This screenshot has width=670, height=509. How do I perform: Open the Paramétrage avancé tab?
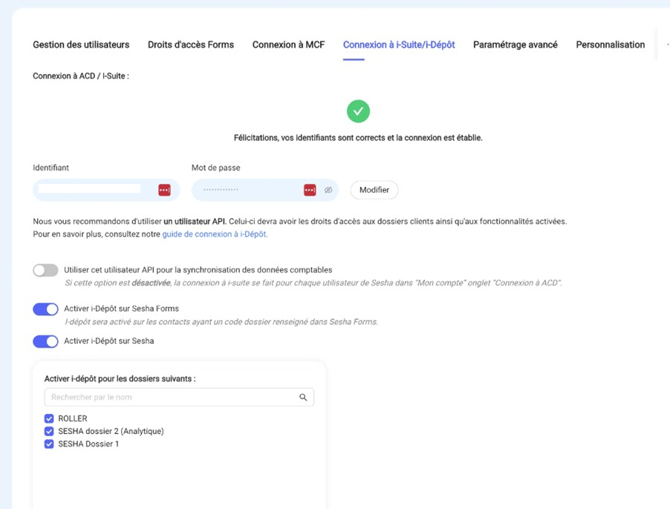click(515, 45)
